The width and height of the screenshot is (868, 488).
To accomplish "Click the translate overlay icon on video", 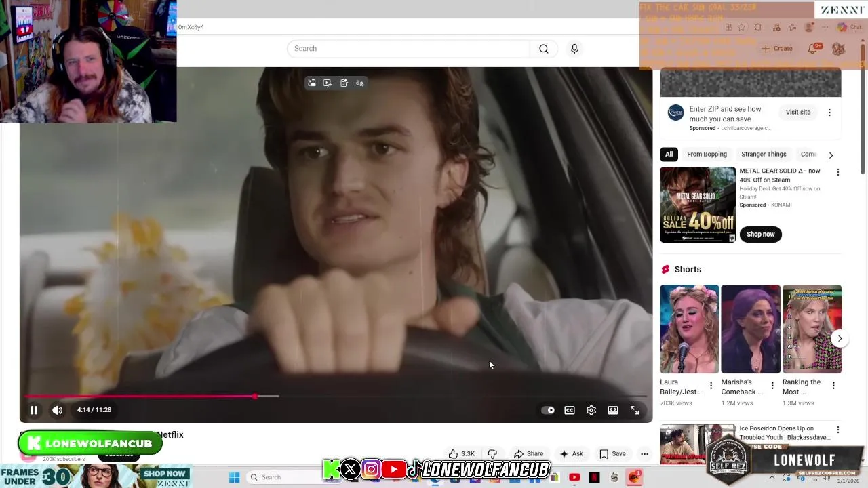I will (360, 83).
